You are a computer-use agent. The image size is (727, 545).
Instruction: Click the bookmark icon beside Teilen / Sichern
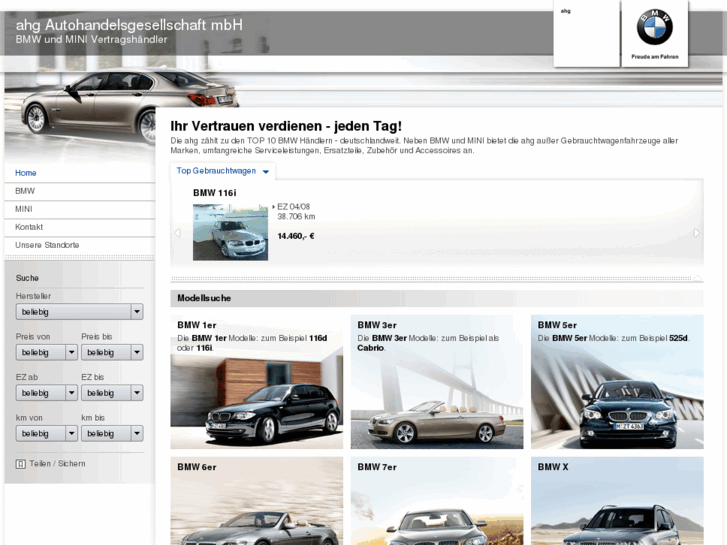click(20, 464)
